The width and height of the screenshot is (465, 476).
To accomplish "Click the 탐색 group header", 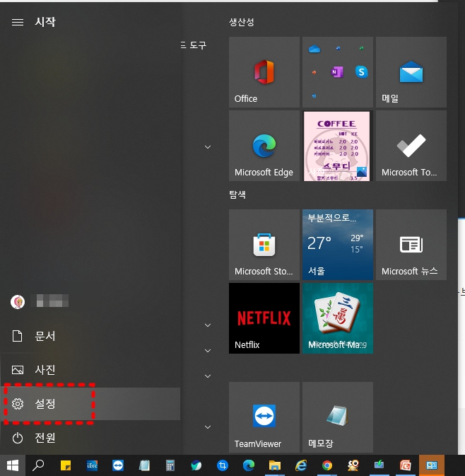I will pyautogui.click(x=237, y=195).
